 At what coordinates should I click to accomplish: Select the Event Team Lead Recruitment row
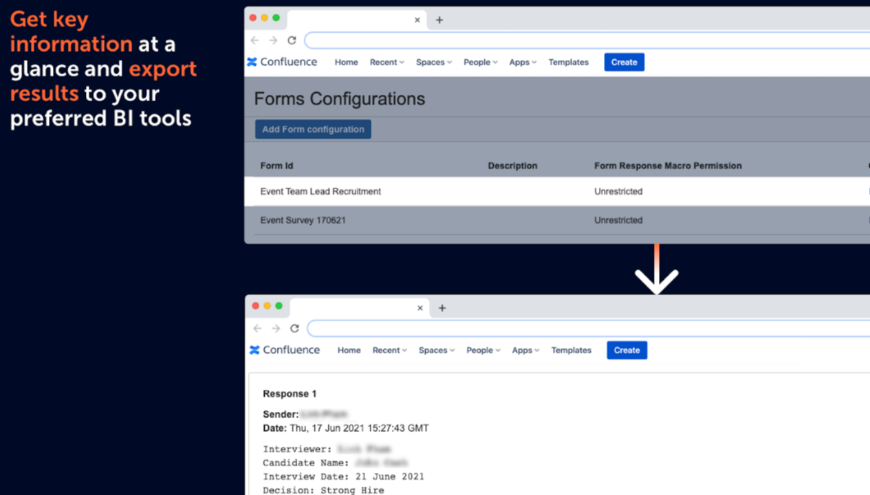(x=320, y=191)
